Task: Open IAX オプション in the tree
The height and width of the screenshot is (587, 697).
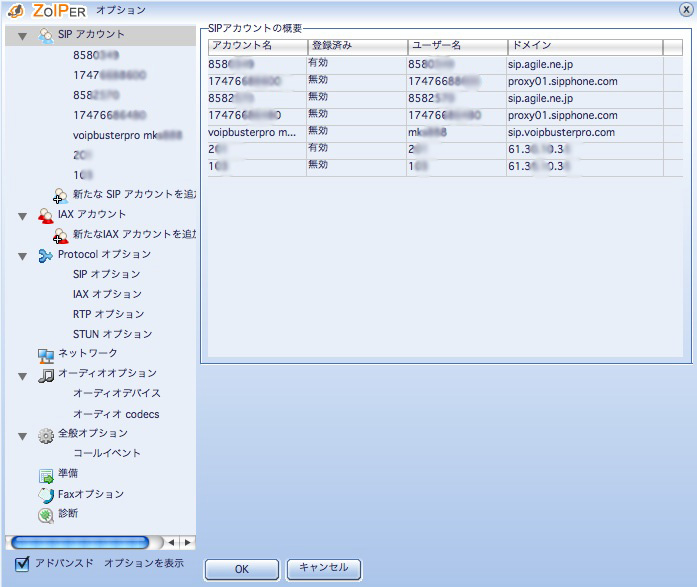Action: click(x=107, y=294)
